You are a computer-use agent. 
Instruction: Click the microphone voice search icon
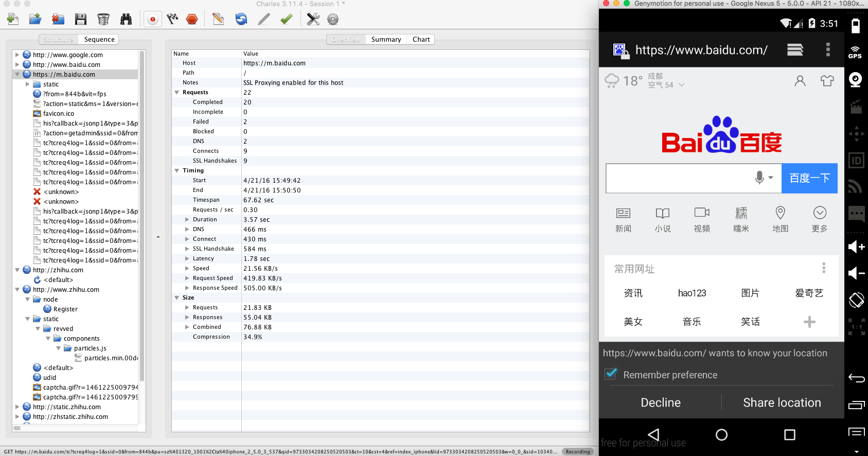click(x=759, y=178)
